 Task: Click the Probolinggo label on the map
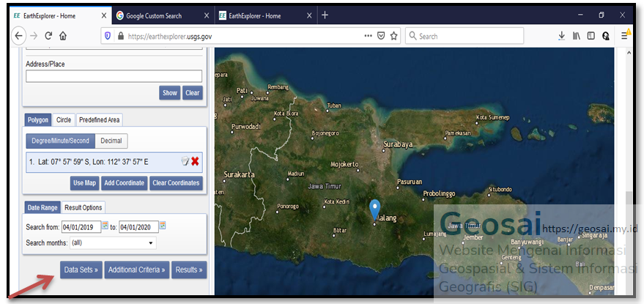pyautogui.click(x=440, y=193)
